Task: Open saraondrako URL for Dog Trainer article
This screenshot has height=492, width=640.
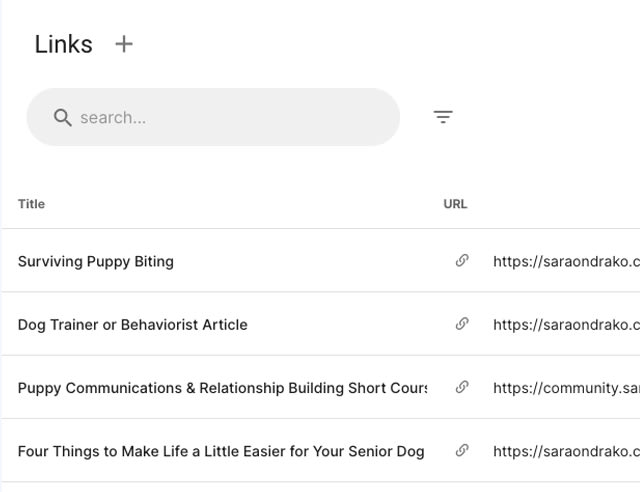Action: [x=567, y=325]
